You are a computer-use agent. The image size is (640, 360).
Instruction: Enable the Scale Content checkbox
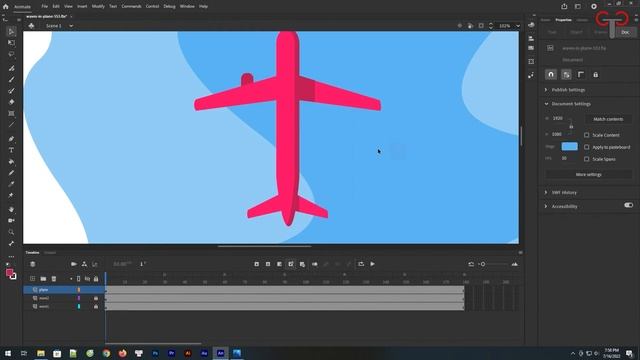tap(587, 135)
